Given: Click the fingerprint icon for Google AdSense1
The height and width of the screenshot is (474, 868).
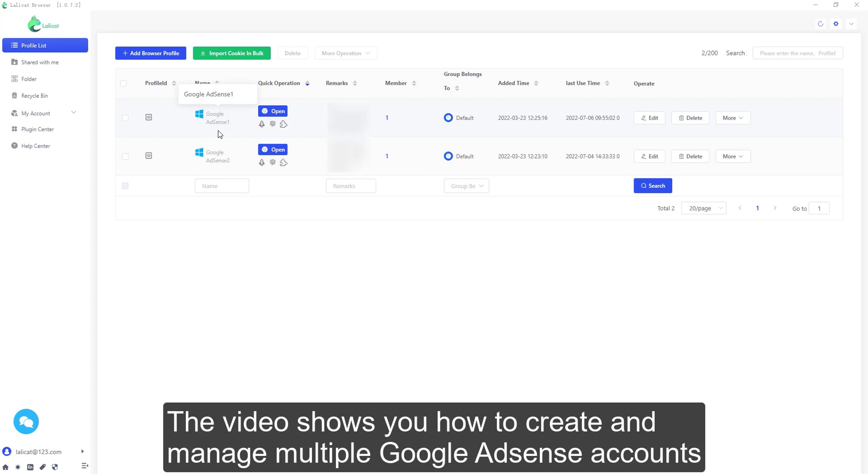Looking at the screenshot, I should coord(273,124).
